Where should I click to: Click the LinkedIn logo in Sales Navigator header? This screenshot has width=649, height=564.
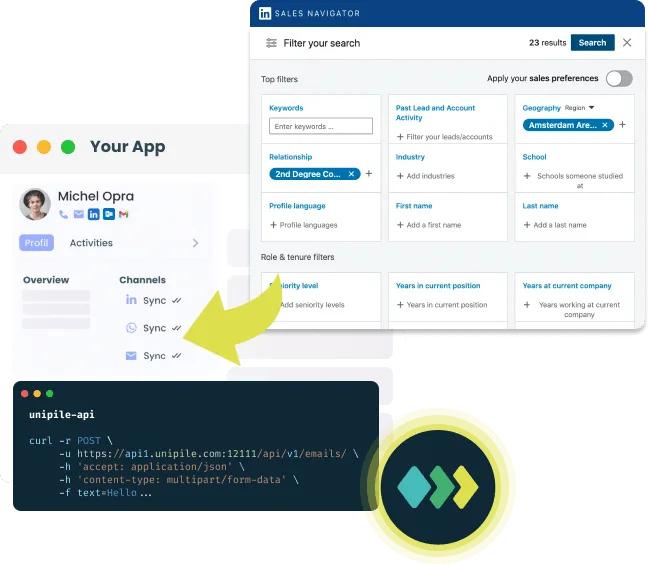tap(264, 13)
